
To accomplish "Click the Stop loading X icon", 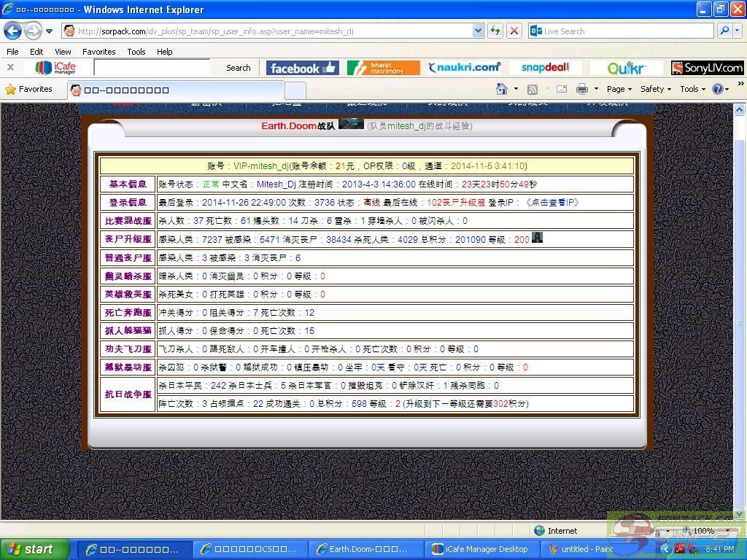I will coord(514,31).
